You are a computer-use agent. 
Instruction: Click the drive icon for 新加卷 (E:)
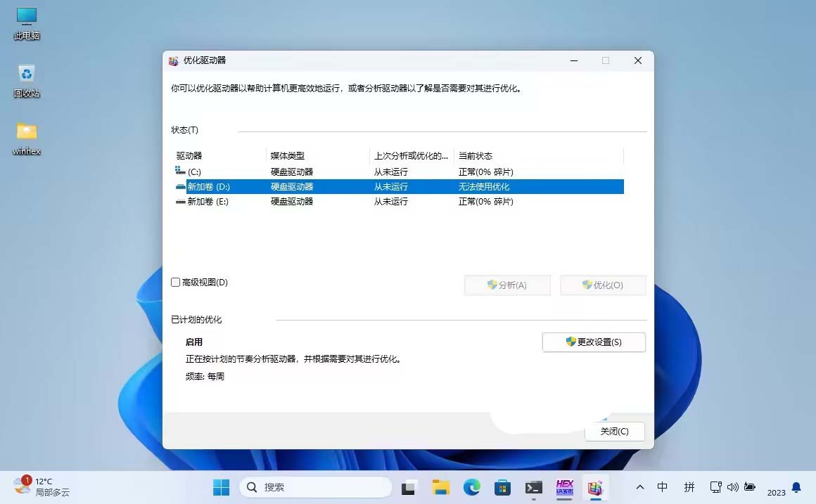coord(181,201)
